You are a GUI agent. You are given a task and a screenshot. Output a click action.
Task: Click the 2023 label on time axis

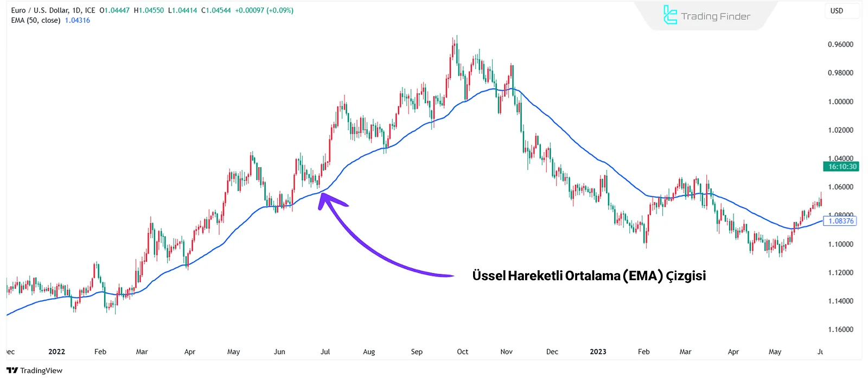point(598,352)
